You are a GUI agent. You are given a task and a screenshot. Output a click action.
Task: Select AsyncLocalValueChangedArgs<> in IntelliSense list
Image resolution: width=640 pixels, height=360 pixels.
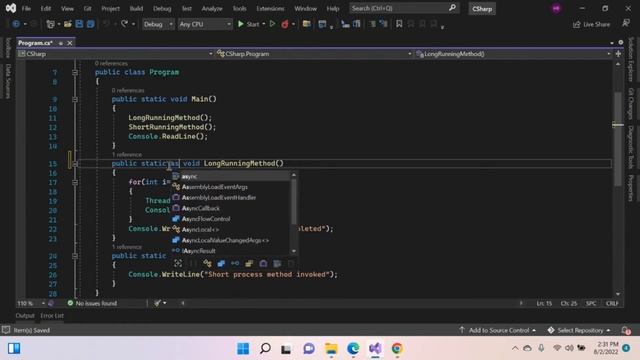tap(231, 240)
